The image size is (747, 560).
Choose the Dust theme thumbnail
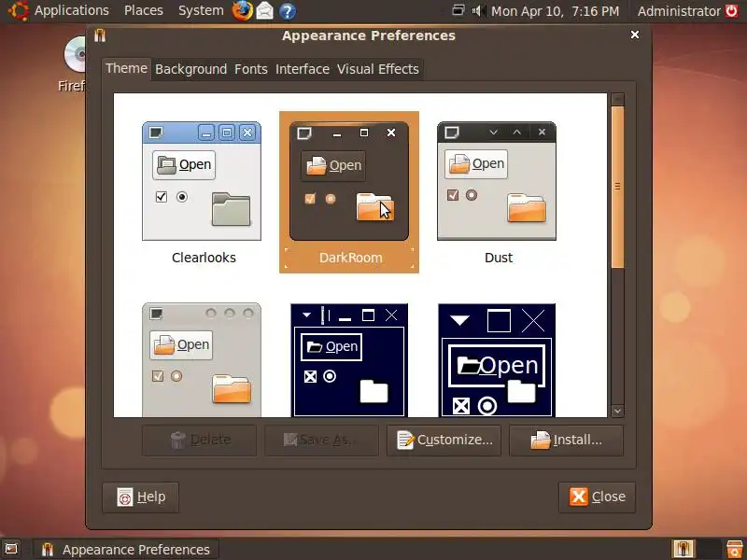click(x=497, y=181)
